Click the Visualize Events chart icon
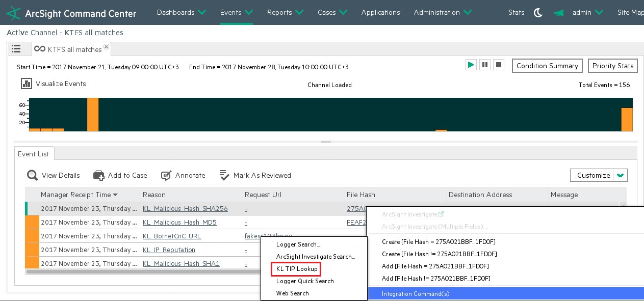644x301 pixels. pyautogui.click(x=27, y=84)
